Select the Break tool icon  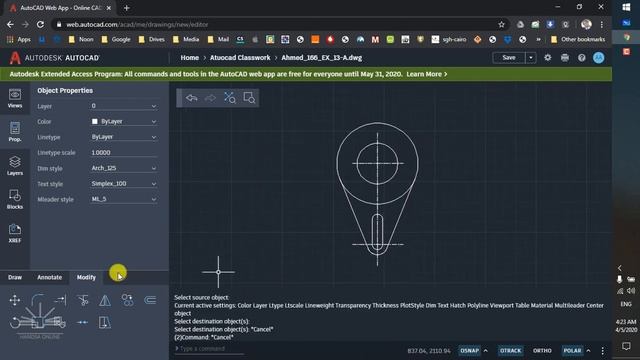(x=82, y=322)
